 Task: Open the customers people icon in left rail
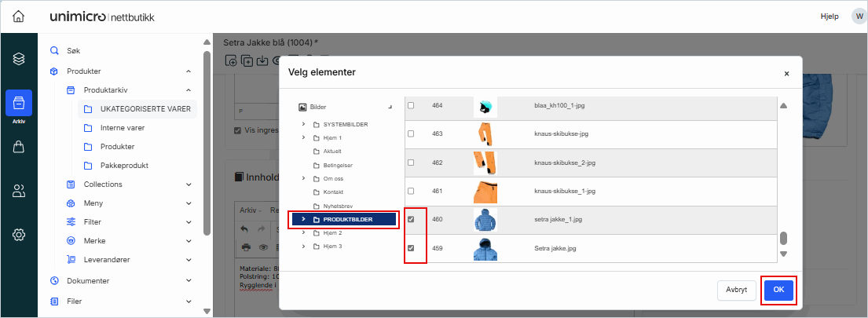pos(19,190)
